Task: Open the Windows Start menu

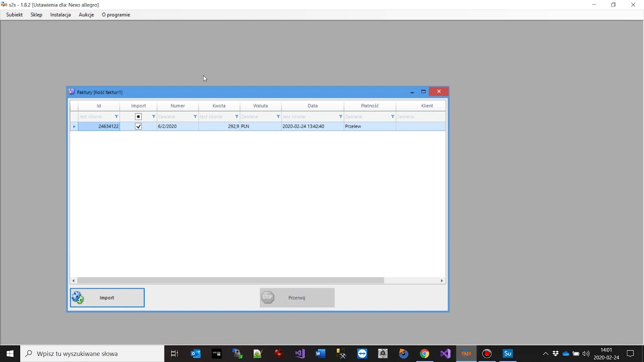Action: 10,353
